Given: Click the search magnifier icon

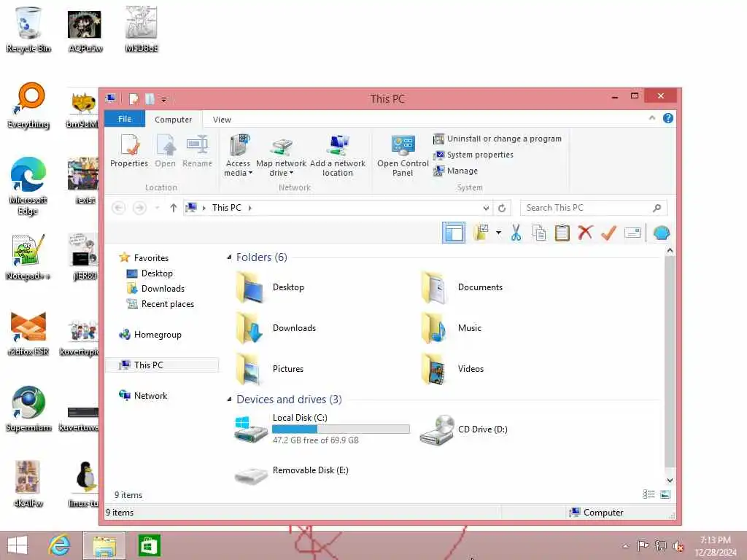Looking at the screenshot, I should [x=657, y=208].
